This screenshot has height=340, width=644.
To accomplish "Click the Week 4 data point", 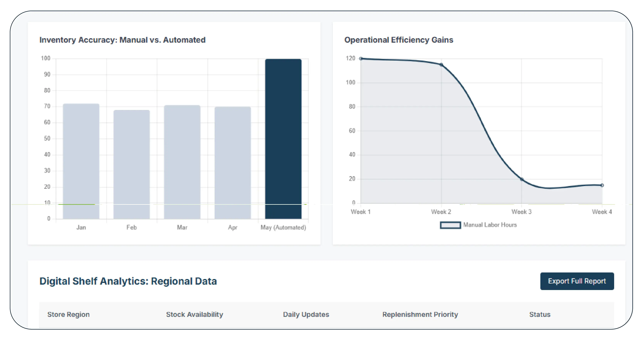I will point(602,185).
